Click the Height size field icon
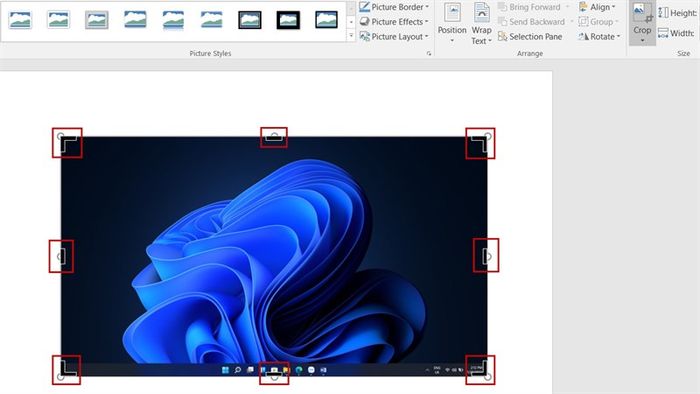This screenshot has height=394, width=700. [x=663, y=13]
